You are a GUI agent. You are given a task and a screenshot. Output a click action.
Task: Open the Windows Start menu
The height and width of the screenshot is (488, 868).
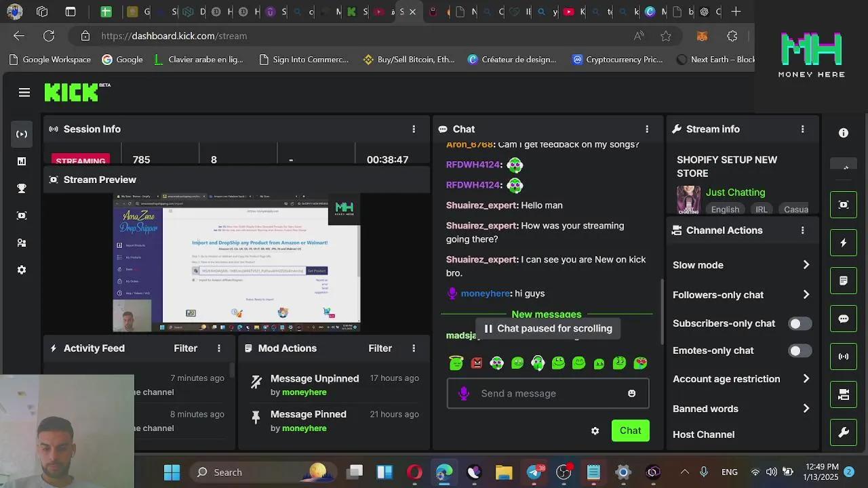pyautogui.click(x=172, y=472)
